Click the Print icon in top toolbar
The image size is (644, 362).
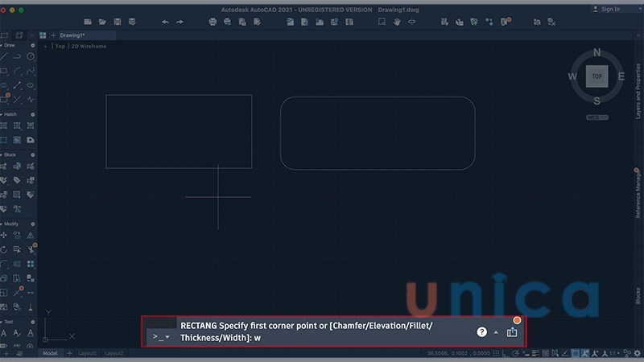(x=213, y=22)
